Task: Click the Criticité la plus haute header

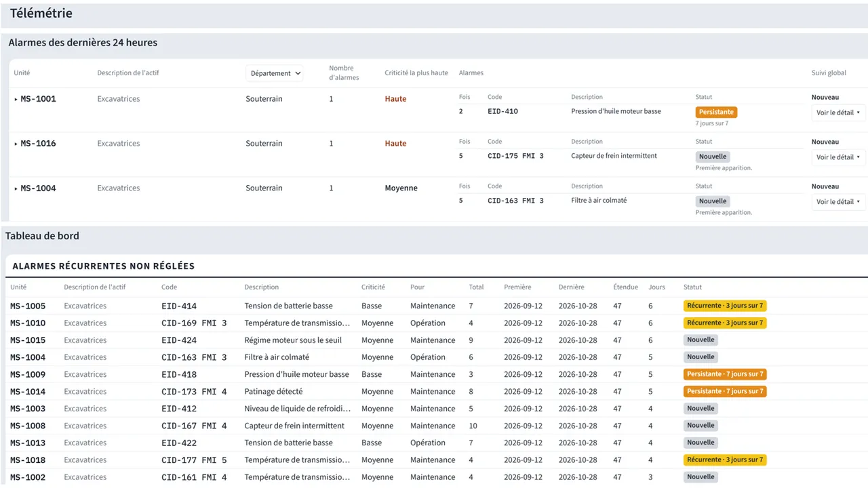Action: pos(416,73)
